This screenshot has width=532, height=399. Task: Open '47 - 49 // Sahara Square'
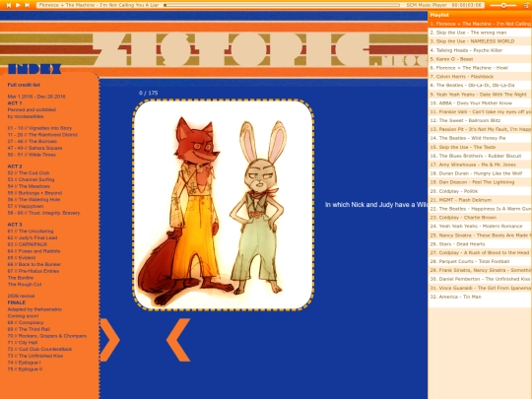click(34, 148)
